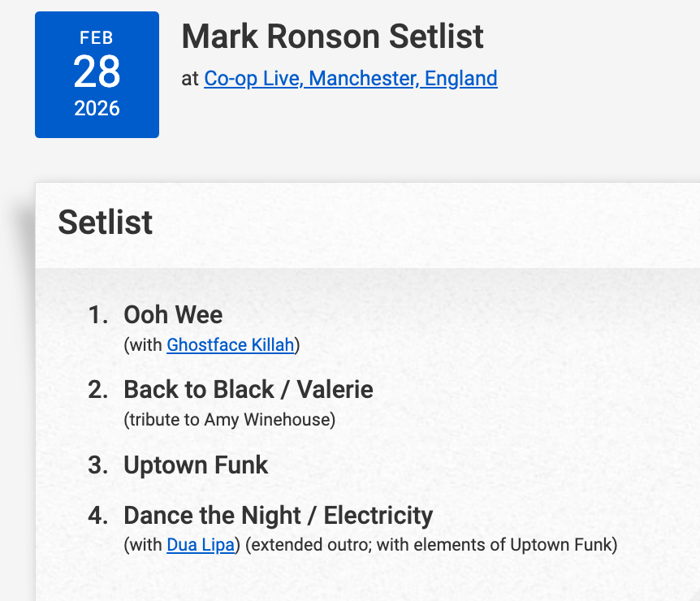Click track number 2 in the setlist
Screen dimensions: 700x601
97,390
